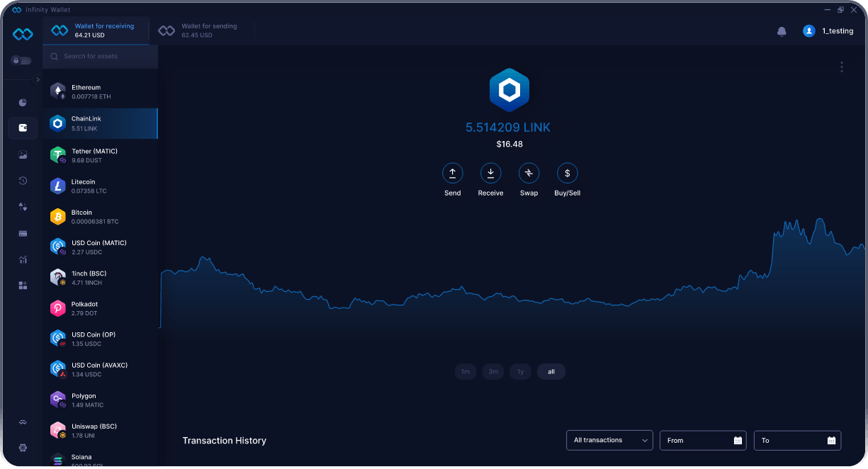Select Uniswap (BSC) asset

tap(100, 431)
